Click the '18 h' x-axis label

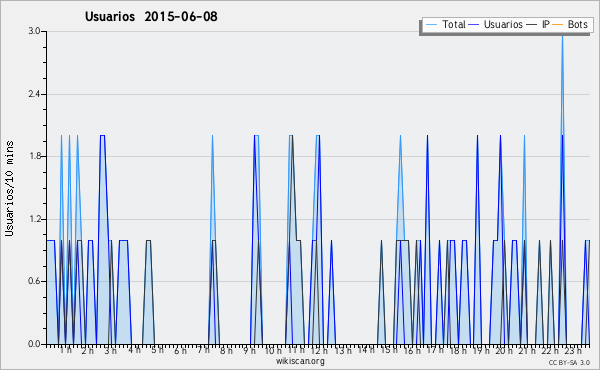click(x=458, y=350)
